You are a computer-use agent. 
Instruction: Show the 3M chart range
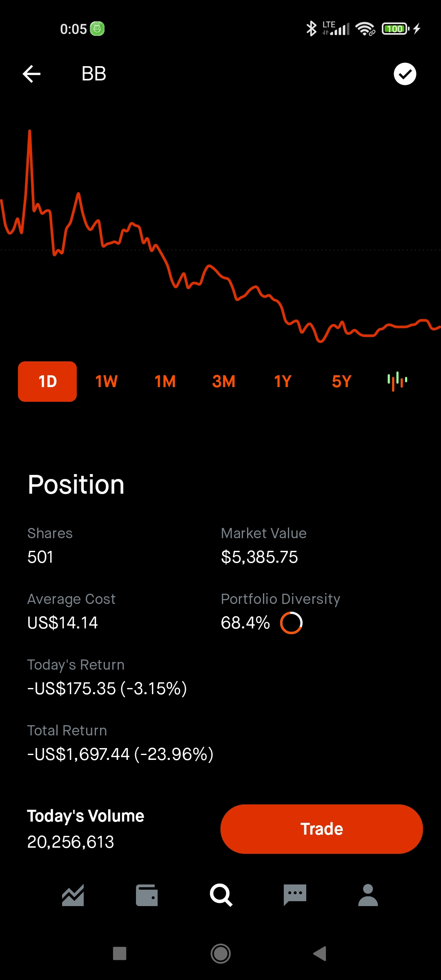point(224,381)
